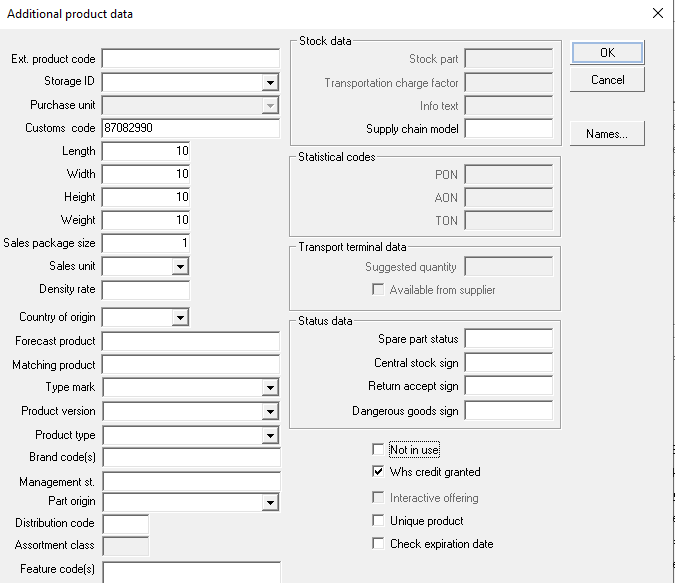Screen dimensions: 675x583
Task: Expand the Country of origin dropdown
Action: (180, 318)
